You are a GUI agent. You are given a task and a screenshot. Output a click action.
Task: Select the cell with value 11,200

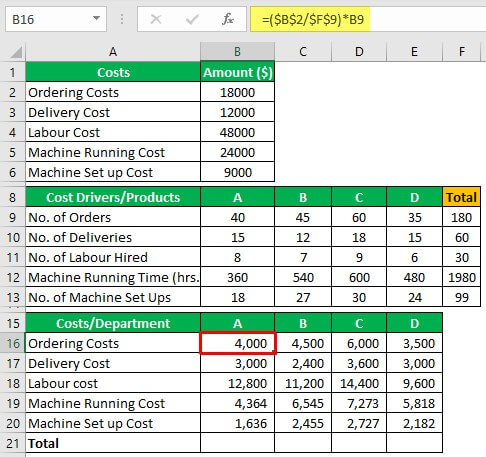[x=303, y=383]
